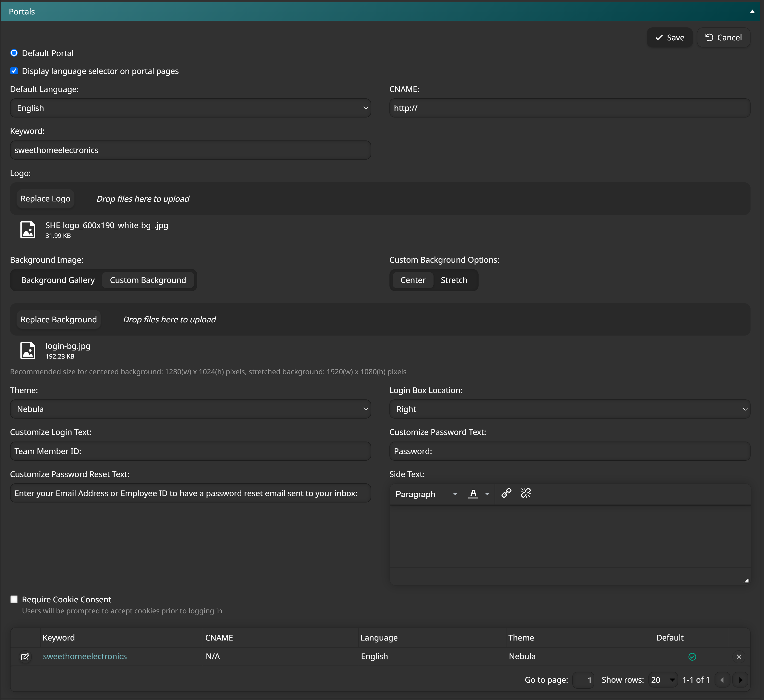Click the Replace Background button

pos(59,319)
